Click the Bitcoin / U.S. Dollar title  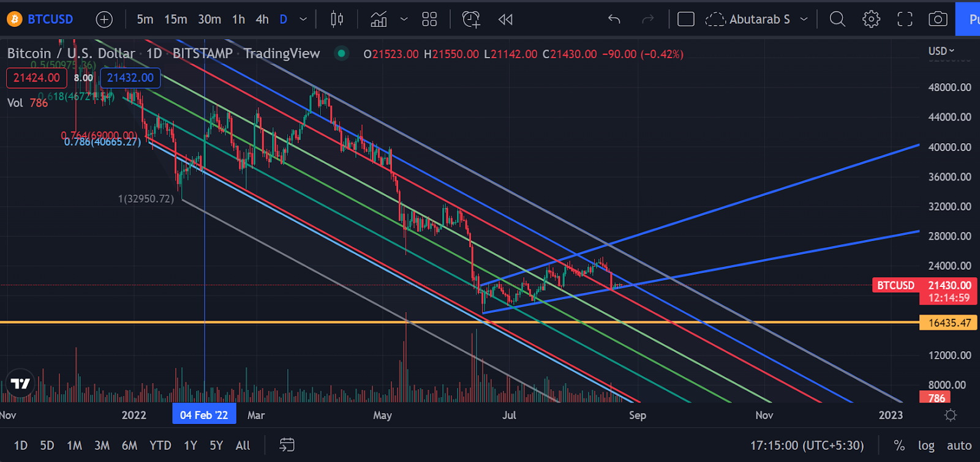click(x=71, y=53)
